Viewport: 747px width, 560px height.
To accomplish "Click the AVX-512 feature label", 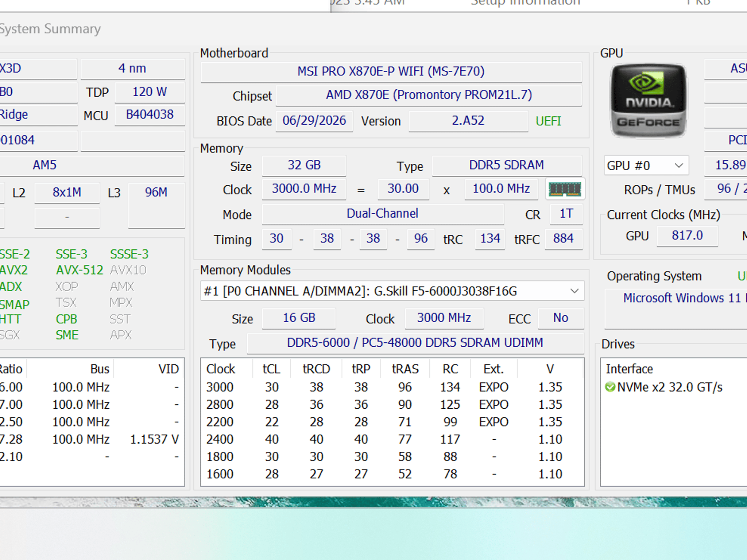I will 80,270.
